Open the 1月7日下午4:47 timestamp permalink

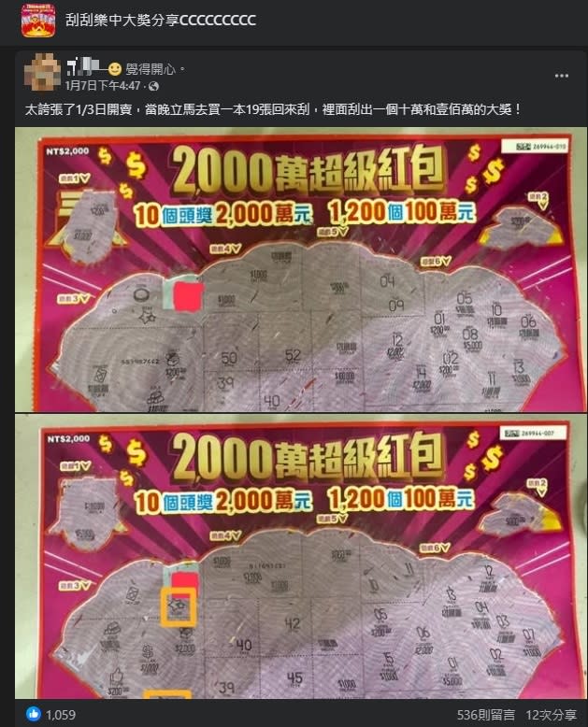point(103,86)
